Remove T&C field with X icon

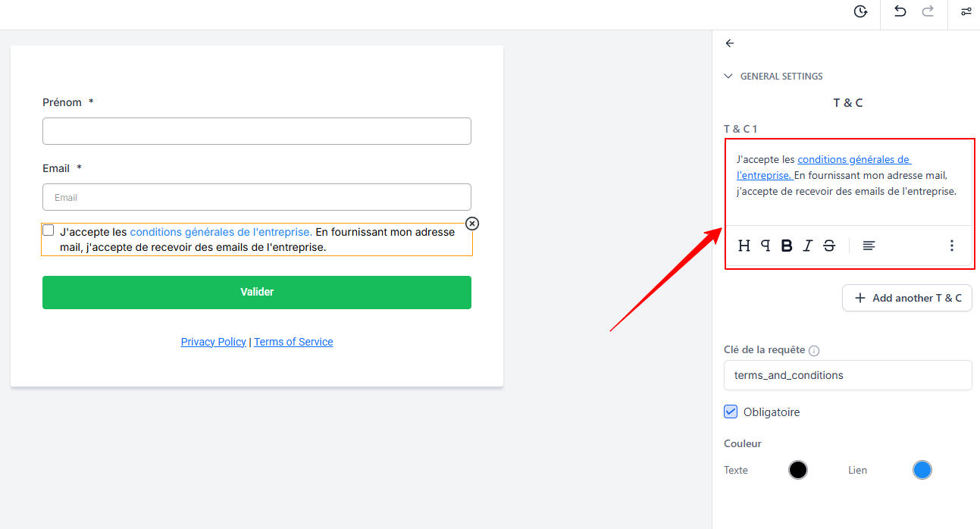(472, 224)
